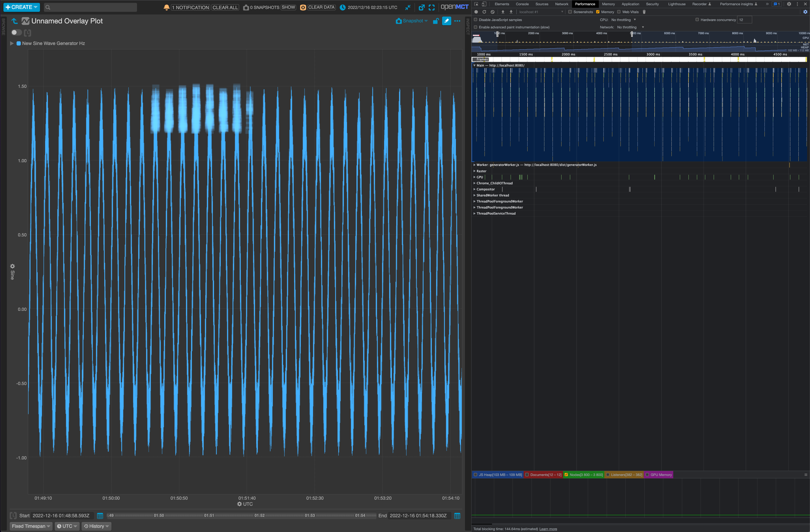Click the fullscreen expand icon
The width and height of the screenshot is (810, 532).
(432, 7)
